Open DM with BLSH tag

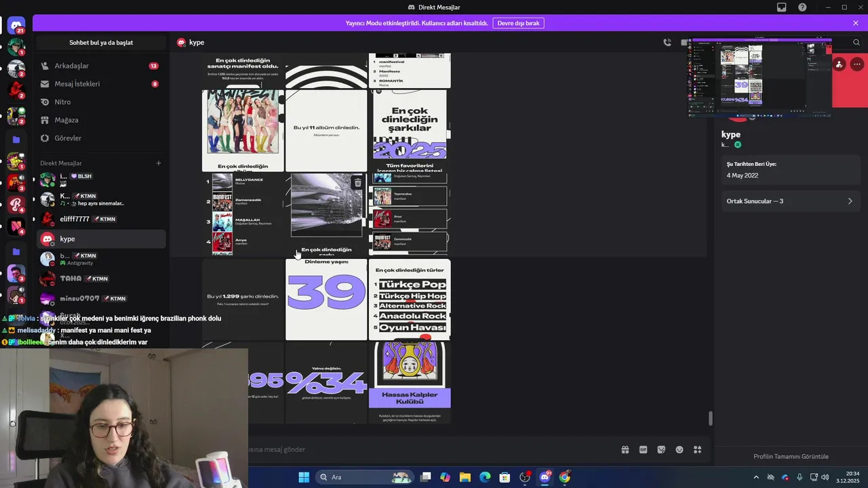point(100,180)
